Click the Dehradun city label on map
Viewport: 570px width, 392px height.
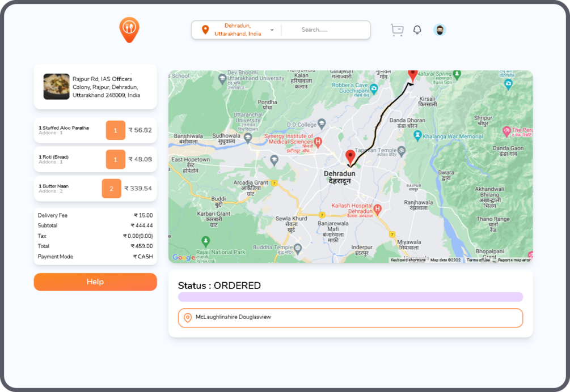pyautogui.click(x=340, y=177)
